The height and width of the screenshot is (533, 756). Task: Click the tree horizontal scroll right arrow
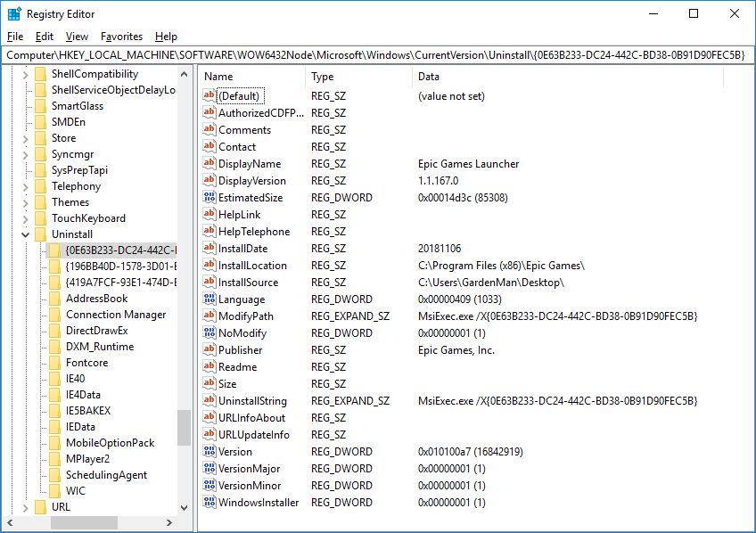coord(169,522)
